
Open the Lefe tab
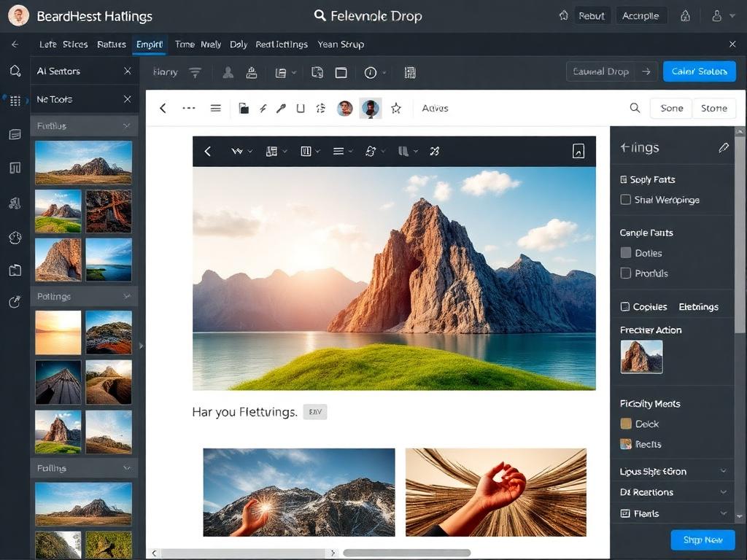[47, 44]
